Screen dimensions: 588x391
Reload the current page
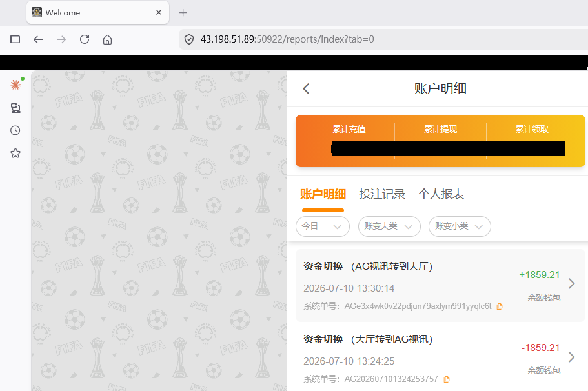(85, 39)
